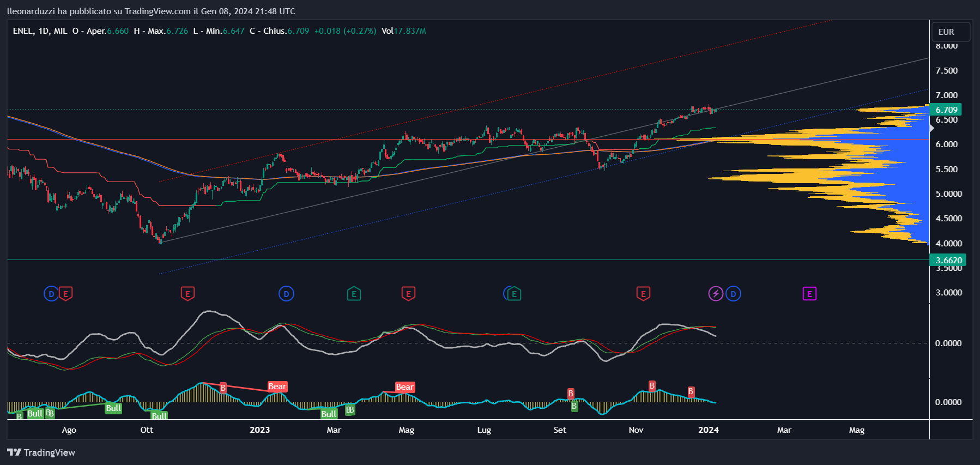
Task: Click the +0.018 (+0.27%) change value
Action: point(345,31)
